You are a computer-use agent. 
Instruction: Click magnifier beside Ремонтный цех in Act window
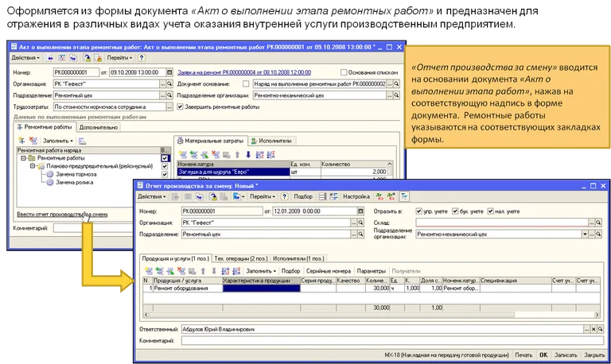pyautogui.click(x=169, y=95)
